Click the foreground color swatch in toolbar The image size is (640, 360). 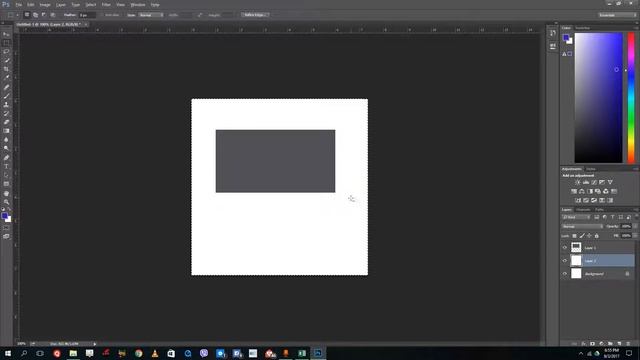(x=4, y=216)
